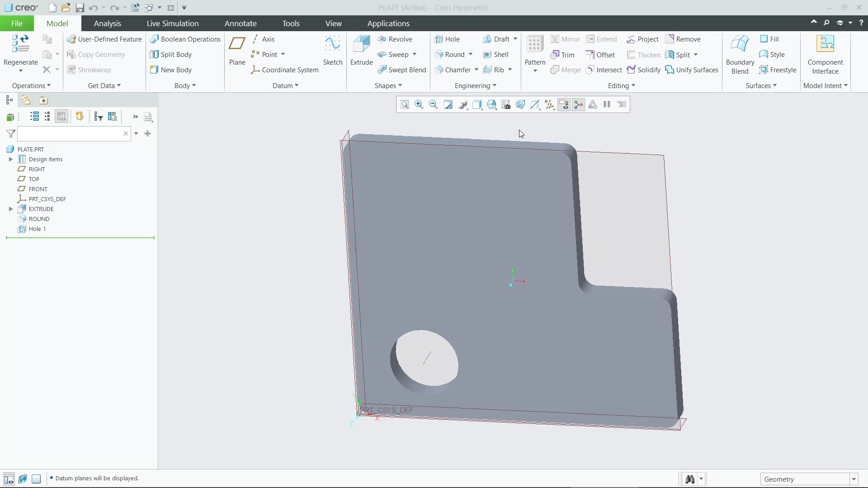Click the model tree Collapse All icon
The height and width of the screenshot is (488, 868).
point(47,117)
